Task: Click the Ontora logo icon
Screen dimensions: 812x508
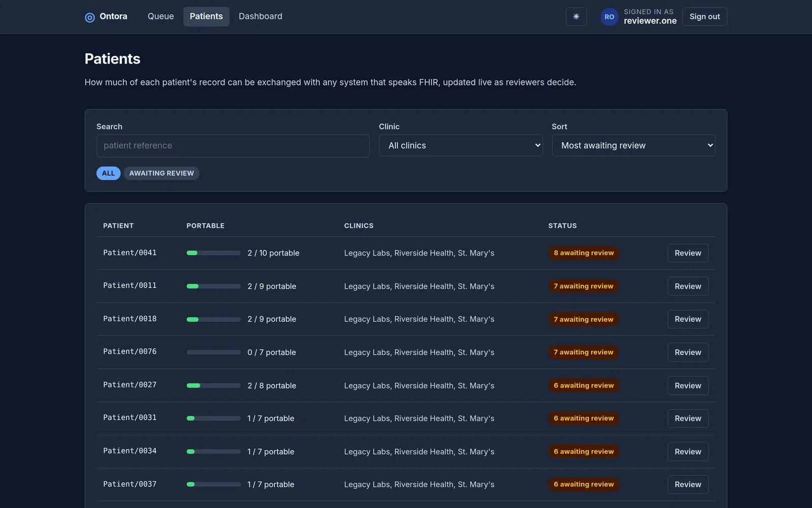Action: pos(90,17)
